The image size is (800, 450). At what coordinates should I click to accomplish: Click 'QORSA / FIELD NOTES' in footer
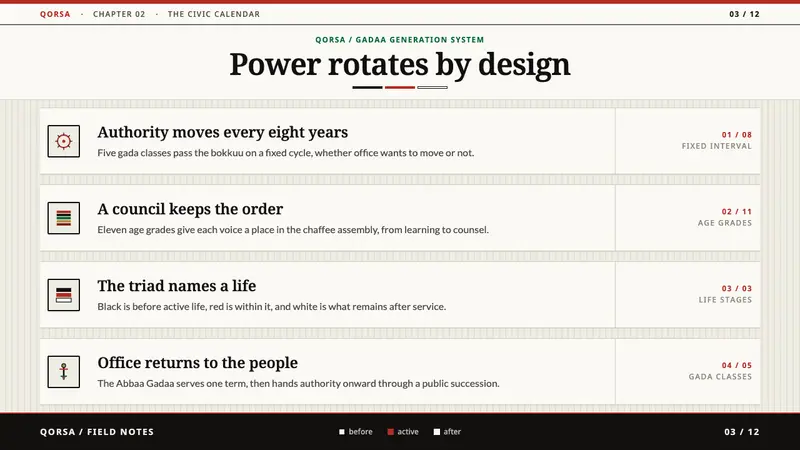(x=97, y=432)
